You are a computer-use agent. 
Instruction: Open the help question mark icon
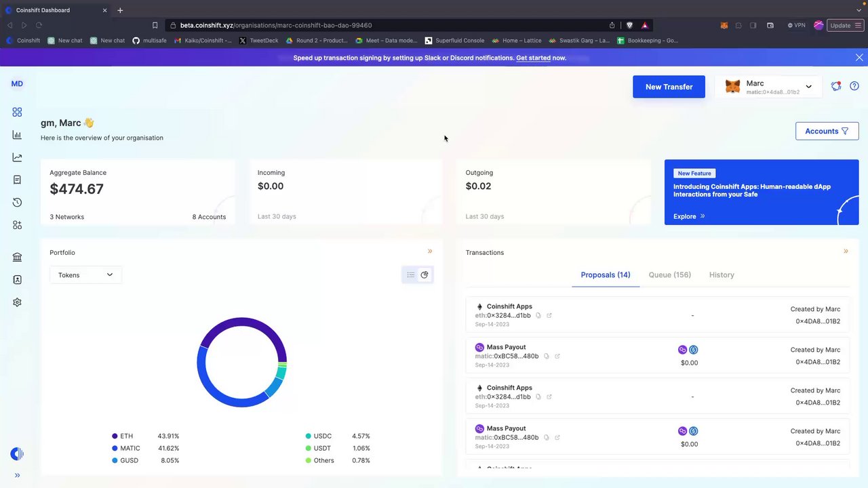click(854, 86)
